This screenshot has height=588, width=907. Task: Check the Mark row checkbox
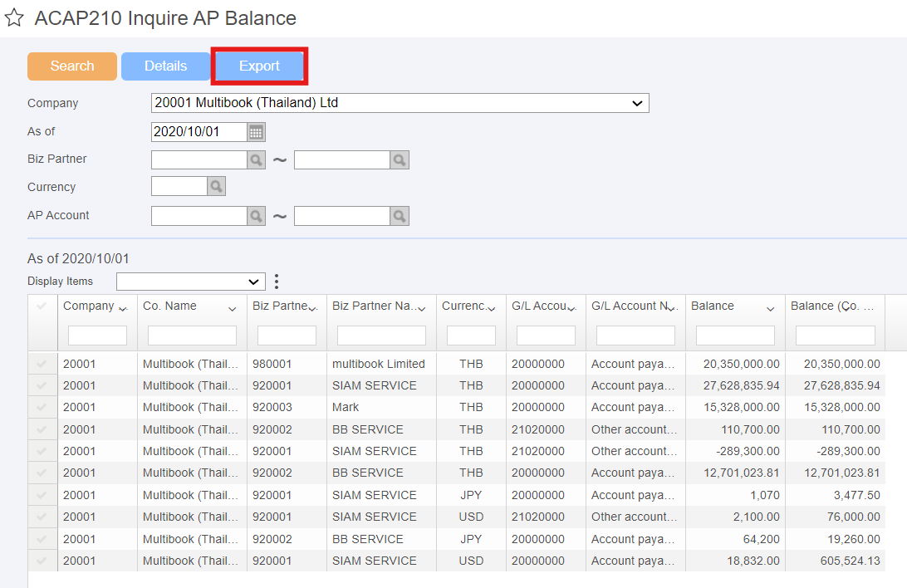pyautogui.click(x=42, y=407)
